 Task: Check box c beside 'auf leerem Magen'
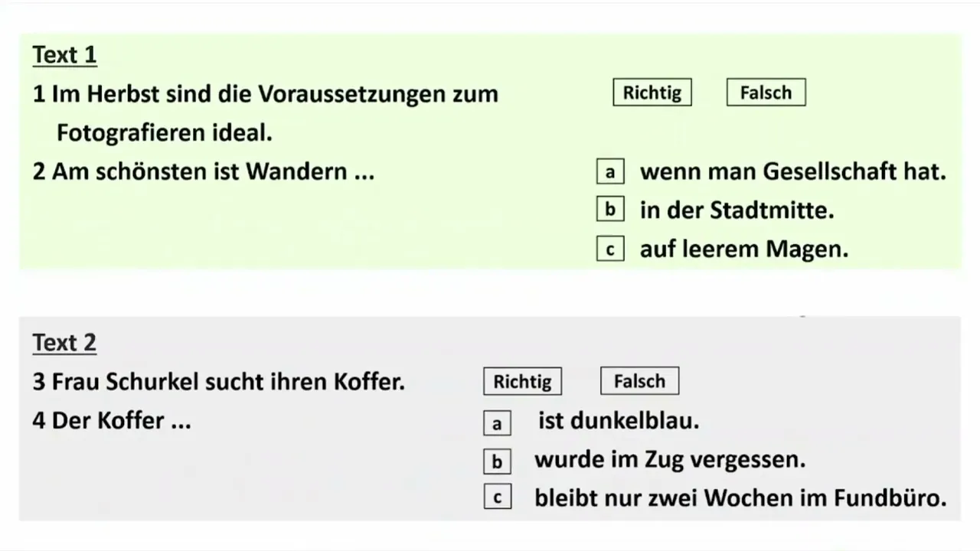click(x=610, y=249)
